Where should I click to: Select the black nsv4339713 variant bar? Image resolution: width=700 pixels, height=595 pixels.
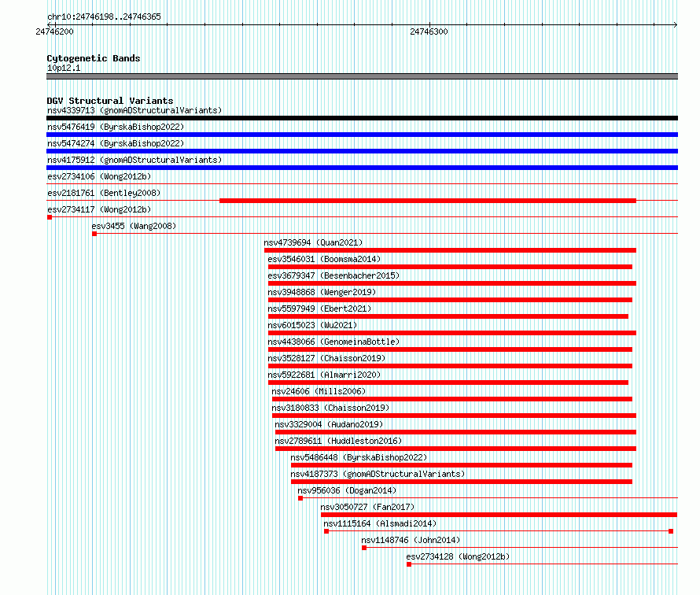coord(362,118)
